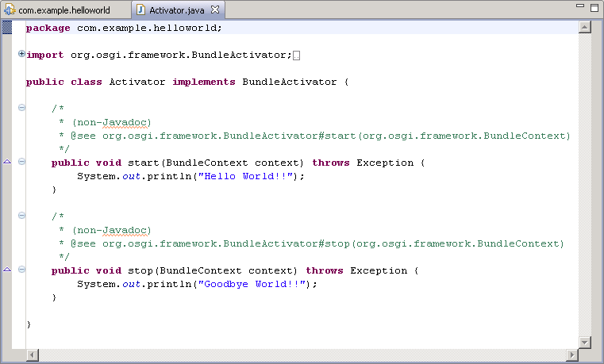This screenshot has height=364, width=604.
Task: Click the bundle icon on com.example.helloworld tab
Action: [x=10, y=10]
